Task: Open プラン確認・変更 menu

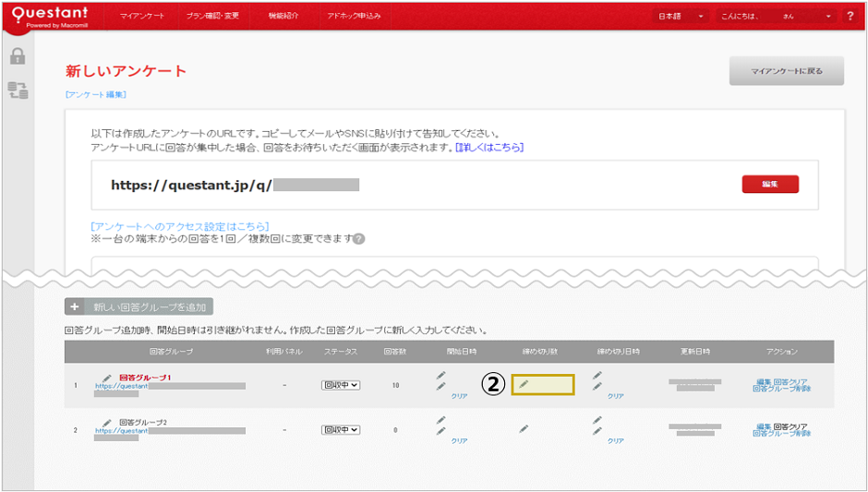Action: click(x=212, y=16)
